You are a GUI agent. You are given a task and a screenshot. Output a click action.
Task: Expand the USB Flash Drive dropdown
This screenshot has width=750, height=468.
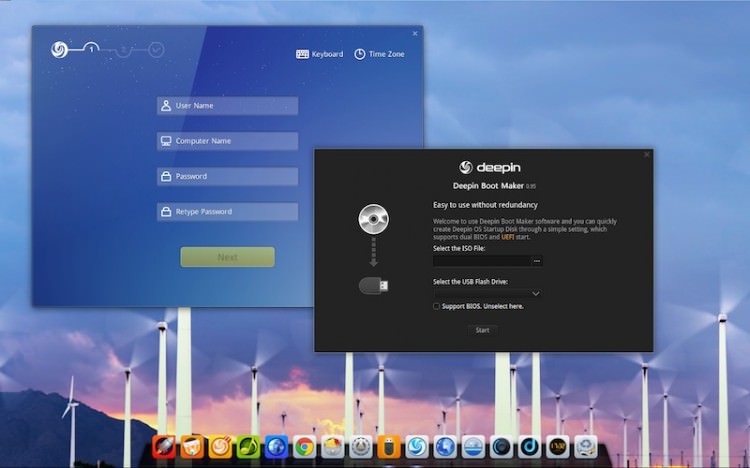coord(536,293)
